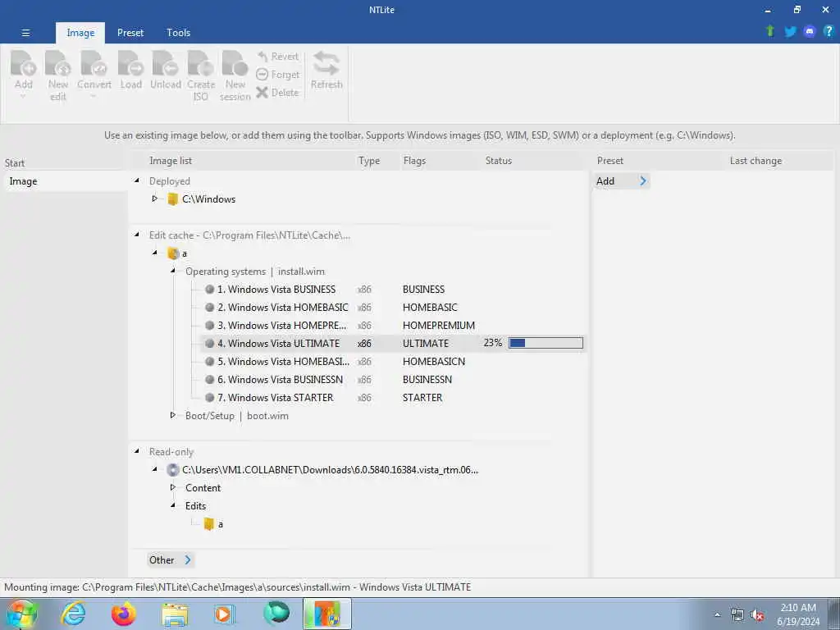Click the Last change column header

pos(756,161)
